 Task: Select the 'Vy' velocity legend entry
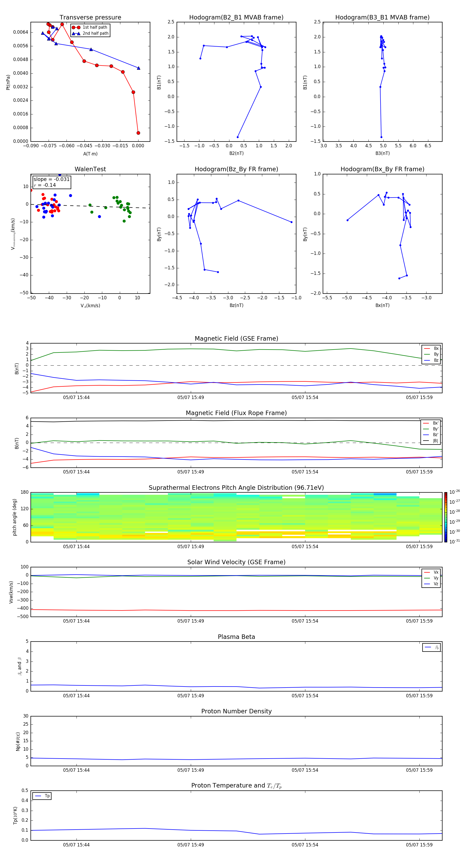(x=431, y=578)
